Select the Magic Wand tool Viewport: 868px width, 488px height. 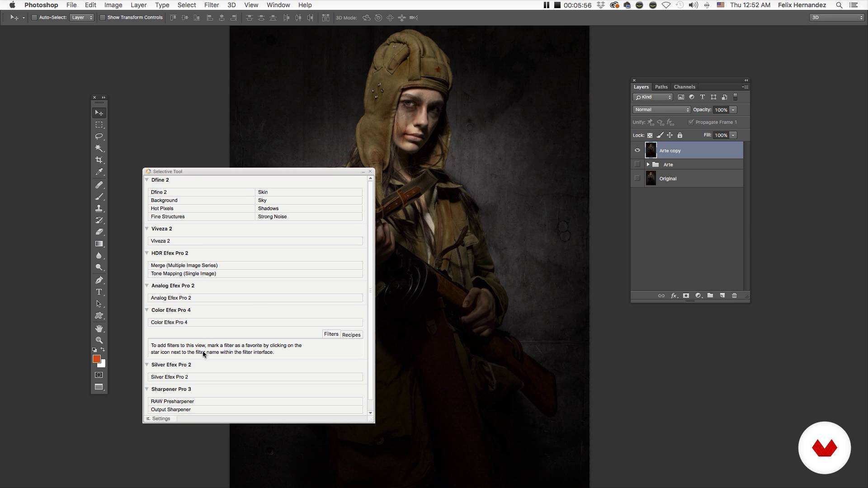pos(99,148)
